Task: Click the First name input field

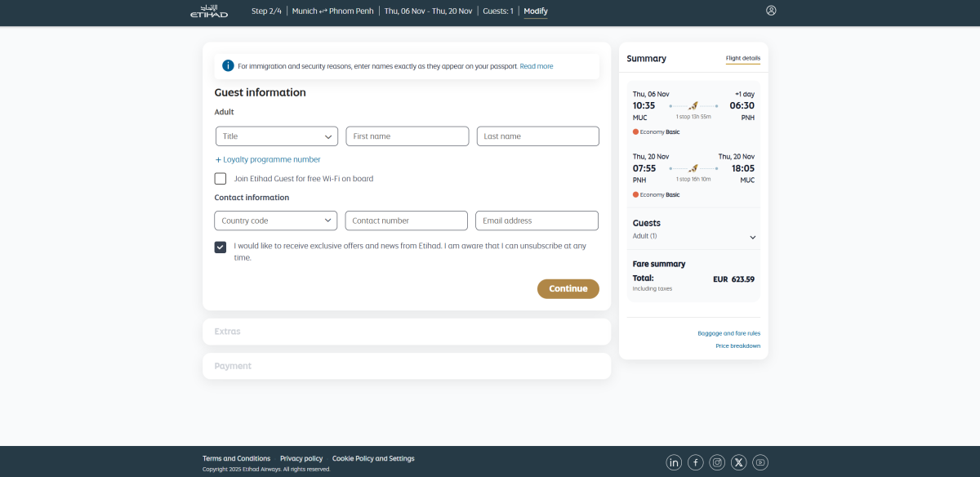Action: click(x=407, y=136)
